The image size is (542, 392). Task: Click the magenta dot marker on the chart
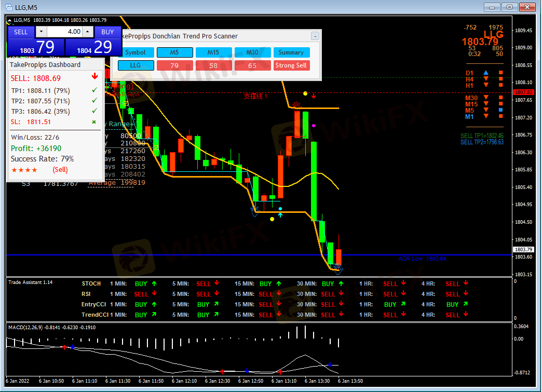point(314,126)
